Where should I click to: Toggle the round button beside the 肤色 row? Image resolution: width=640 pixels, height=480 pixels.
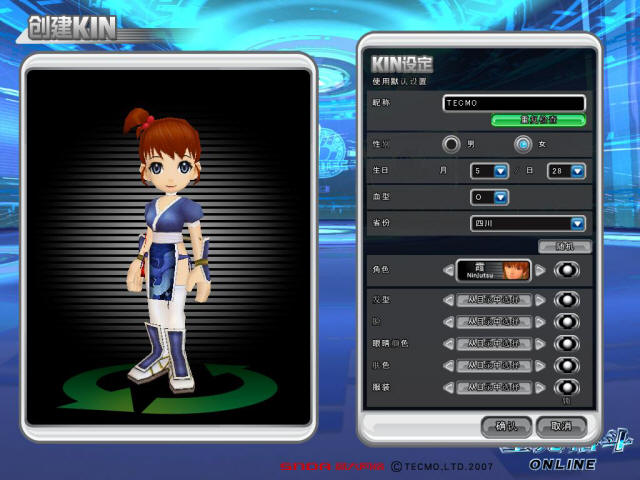(567, 365)
